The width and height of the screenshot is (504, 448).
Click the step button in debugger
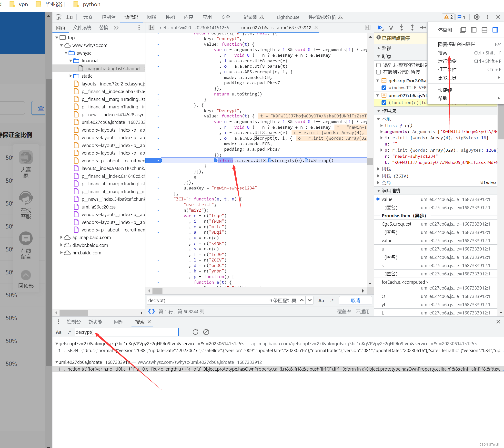(423, 28)
